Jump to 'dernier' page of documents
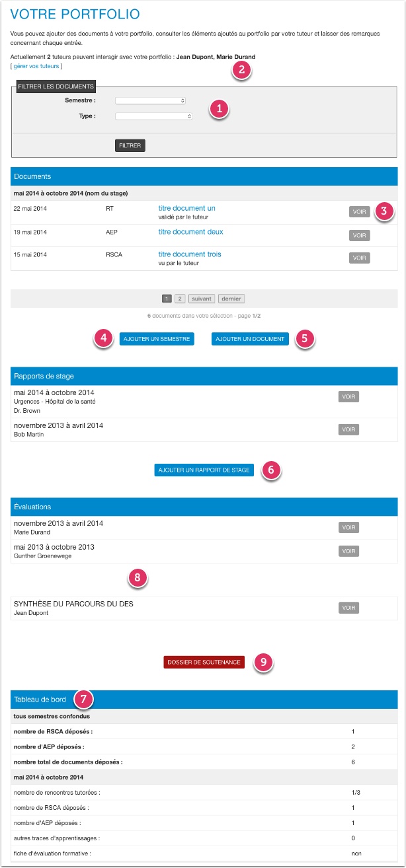 point(231,299)
